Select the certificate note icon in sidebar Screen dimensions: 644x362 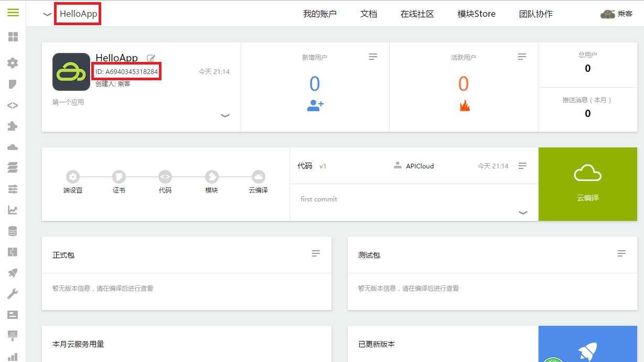click(x=13, y=84)
